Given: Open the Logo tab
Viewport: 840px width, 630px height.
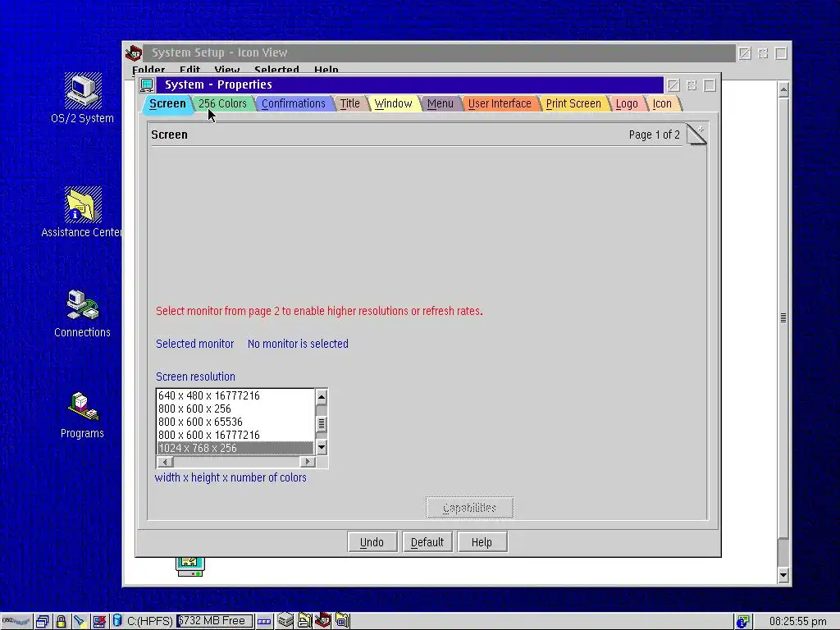Looking at the screenshot, I should pos(626,103).
